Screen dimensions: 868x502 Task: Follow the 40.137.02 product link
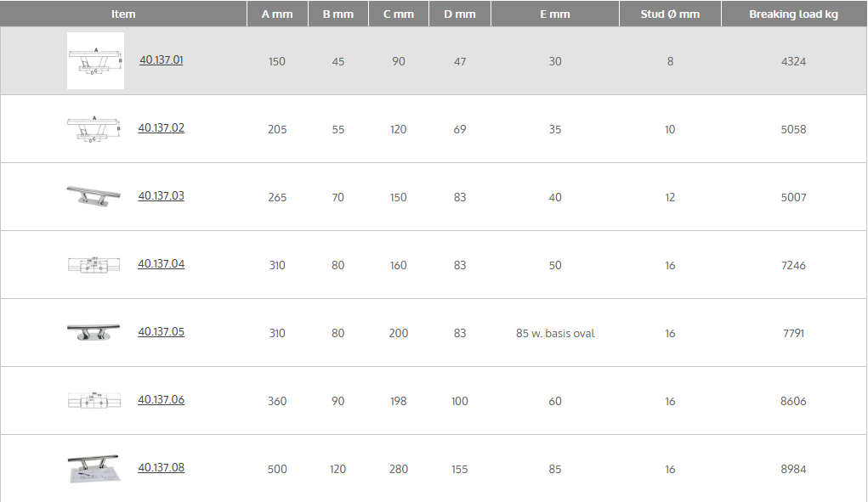click(162, 128)
